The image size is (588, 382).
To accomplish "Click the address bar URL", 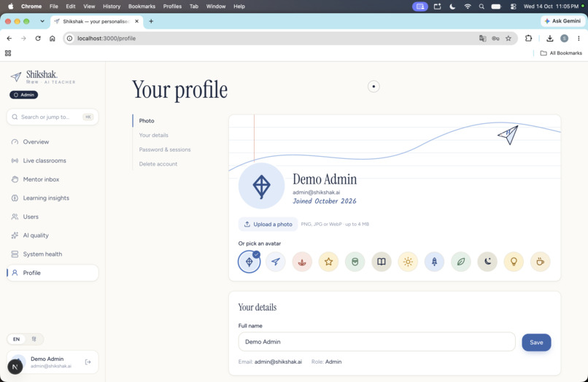I will [x=107, y=38].
